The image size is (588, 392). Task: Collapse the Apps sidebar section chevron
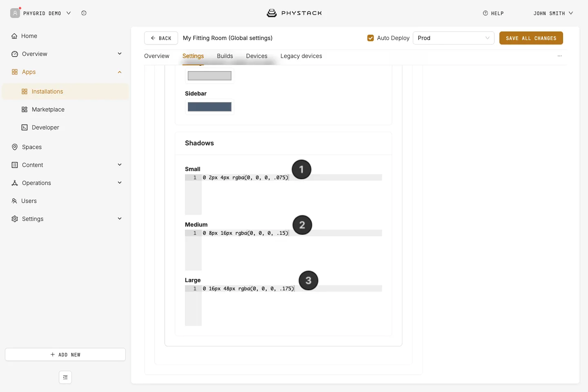pyautogui.click(x=120, y=72)
